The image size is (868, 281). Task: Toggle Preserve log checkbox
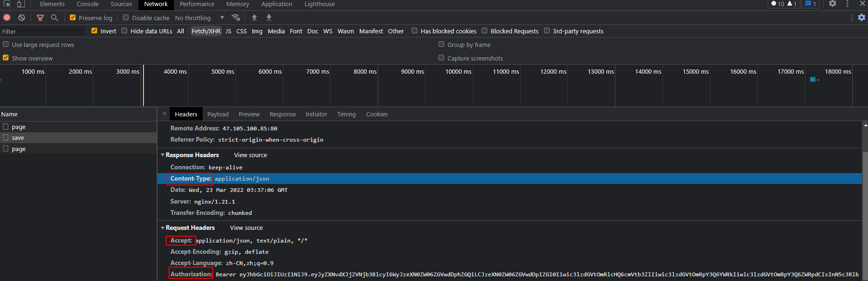[73, 17]
